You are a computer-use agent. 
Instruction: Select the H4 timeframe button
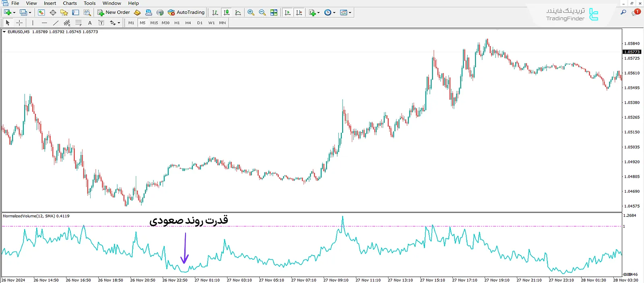[x=188, y=23]
